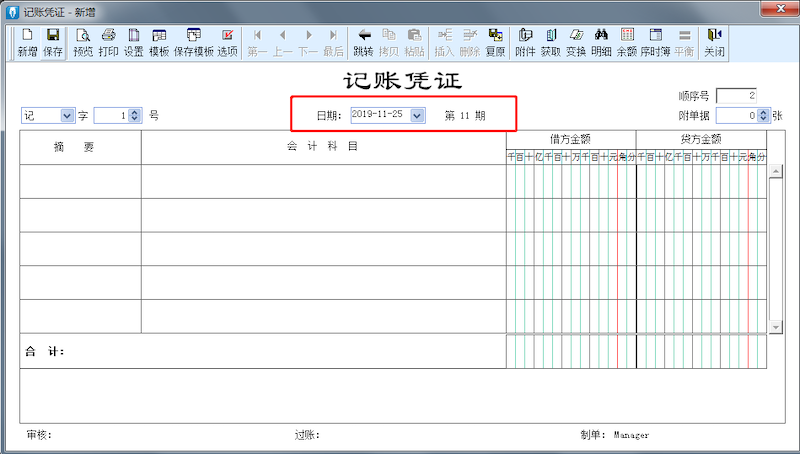Go to 第一 first voucher
The image size is (800, 454).
click(x=257, y=43)
